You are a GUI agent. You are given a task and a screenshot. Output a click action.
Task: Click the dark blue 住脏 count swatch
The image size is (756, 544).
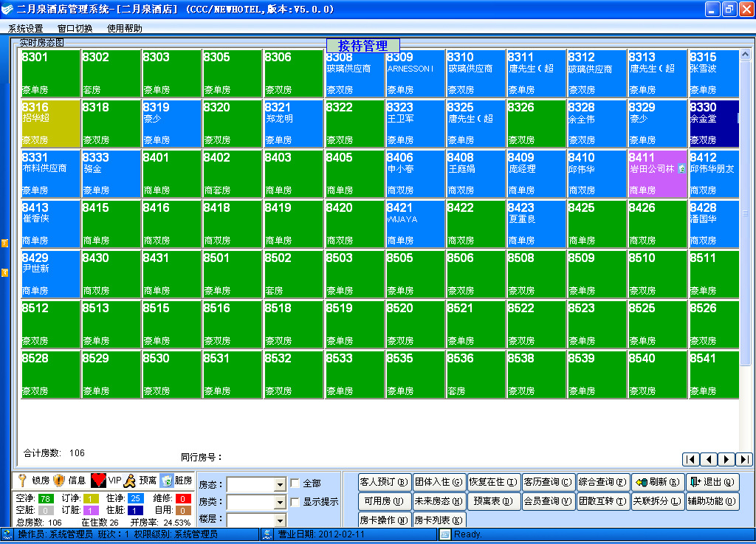[x=136, y=510]
